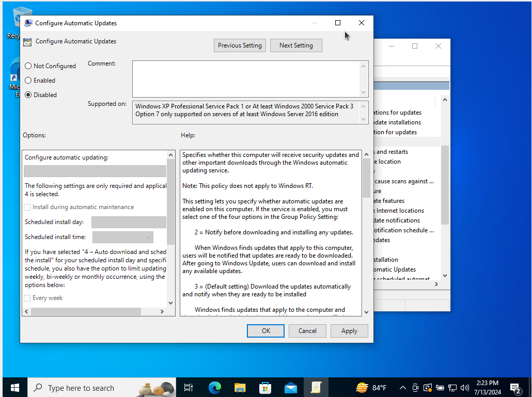
Task: Select 'ate features' item in background window
Action: 389,201
